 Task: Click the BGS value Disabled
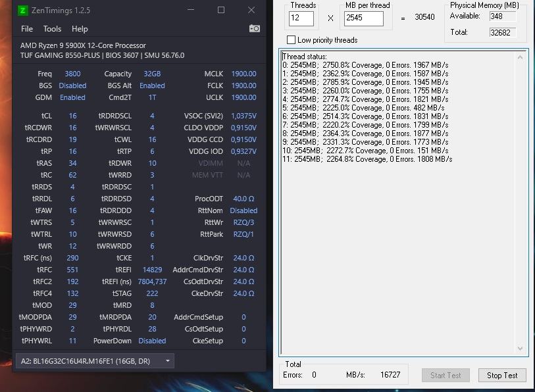pyautogui.click(x=72, y=86)
